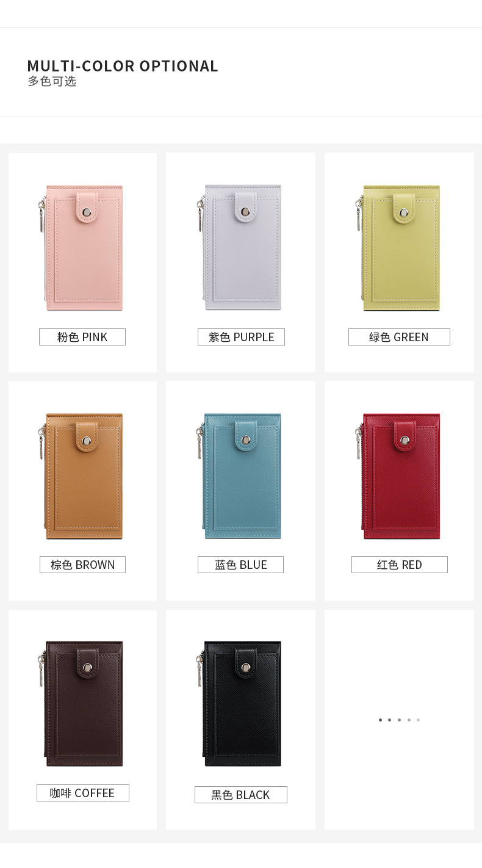This screenshot has height=868, width=482.
Task: Click the 粉色 PINK label
Action: tap(82, 337)
